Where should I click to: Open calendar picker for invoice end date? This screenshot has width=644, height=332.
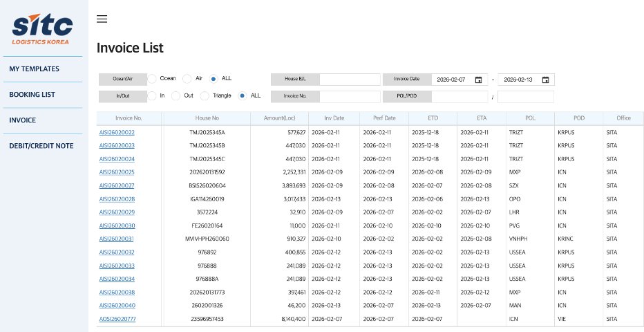coord(545,80)
